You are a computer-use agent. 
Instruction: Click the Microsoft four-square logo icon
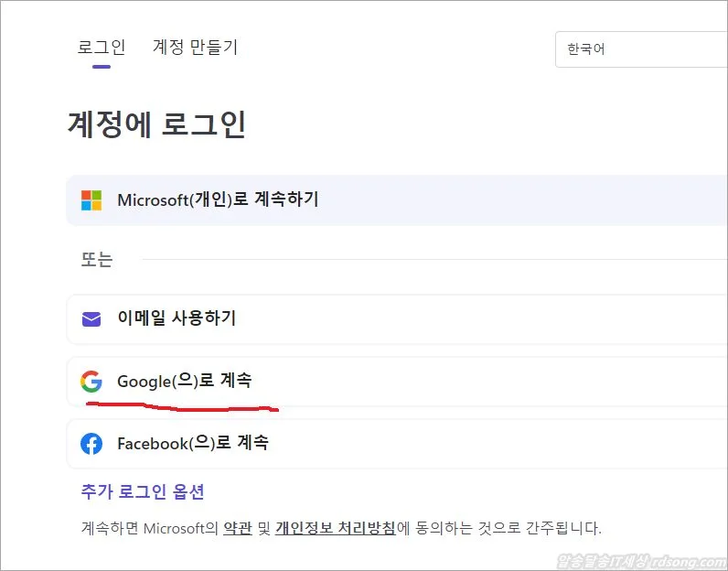click(91, 200)
